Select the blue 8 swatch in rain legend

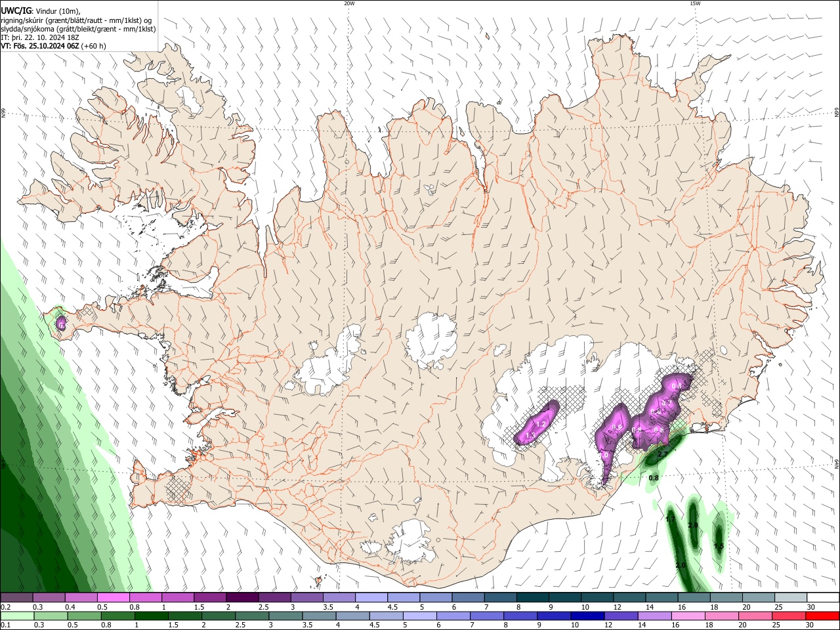point(520,616)
